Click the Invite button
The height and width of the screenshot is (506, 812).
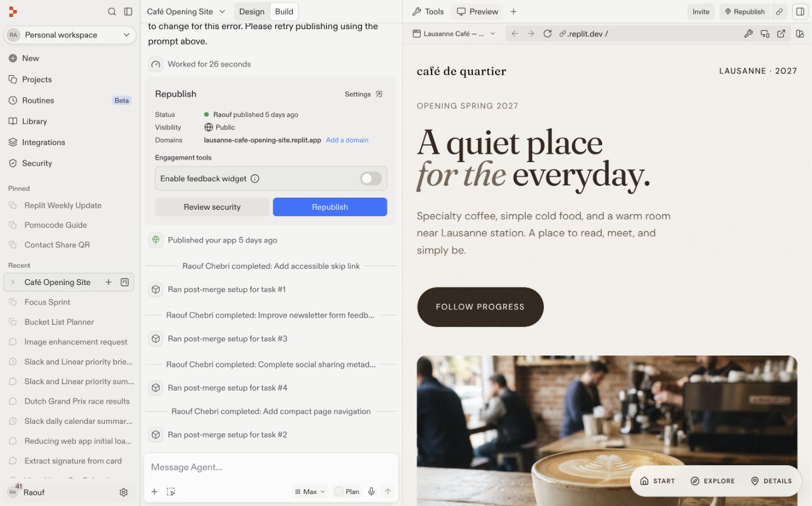point(701,12)
